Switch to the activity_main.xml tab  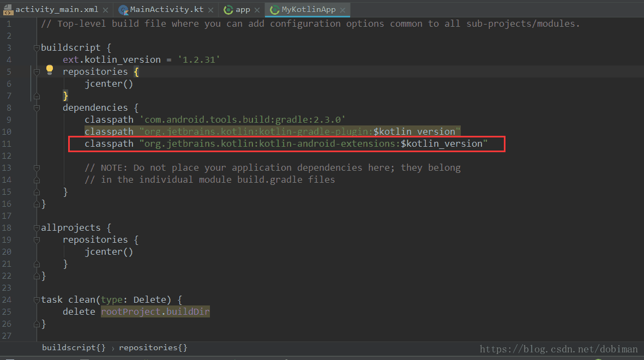coord(56,9)
